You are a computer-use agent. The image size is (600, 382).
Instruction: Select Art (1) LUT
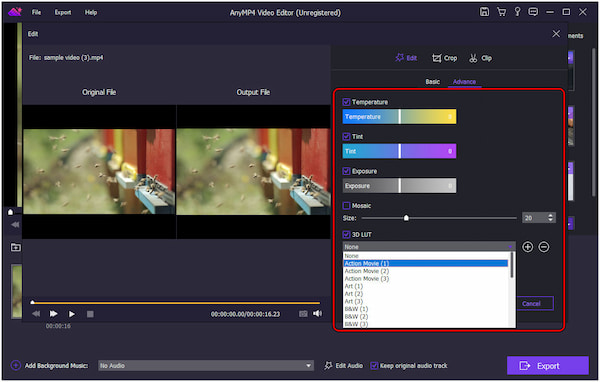point(426,286)
